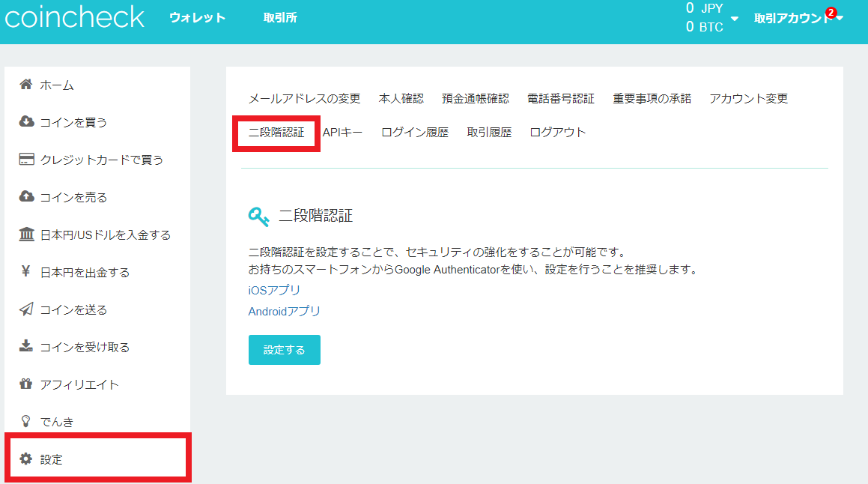This screenshot has width=868, height=484.
Task: Click the key icon next to 二段階認証 heading
Action: click(258, 217)
